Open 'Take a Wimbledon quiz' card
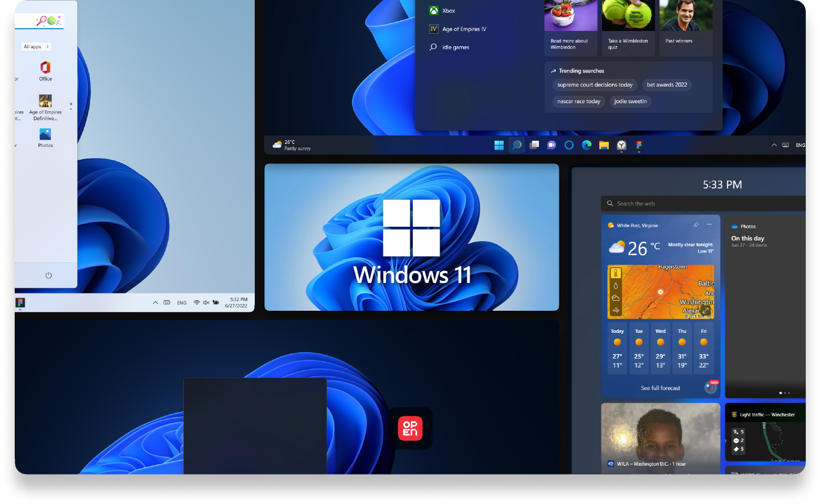 pyautogui.click(x=628, y=27)
